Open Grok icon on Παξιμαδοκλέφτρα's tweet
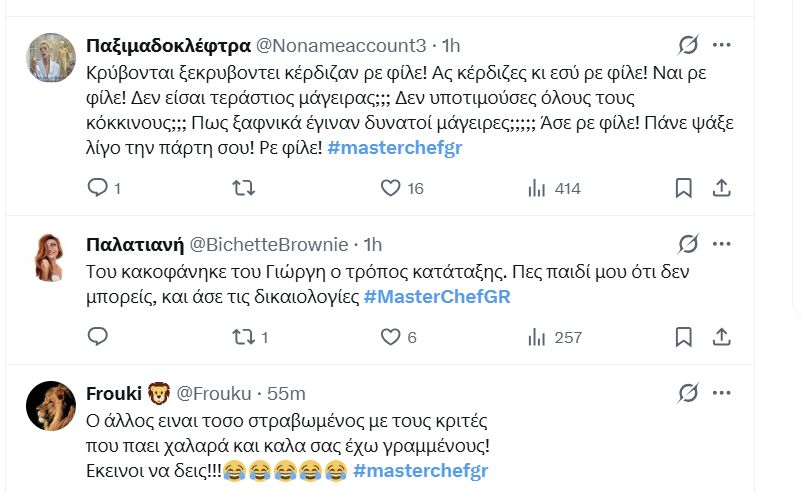802x492 pixels. click(x=687, y=45)
